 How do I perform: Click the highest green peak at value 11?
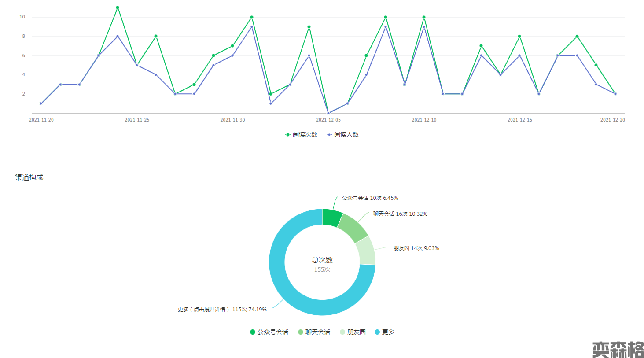[118, 7]
